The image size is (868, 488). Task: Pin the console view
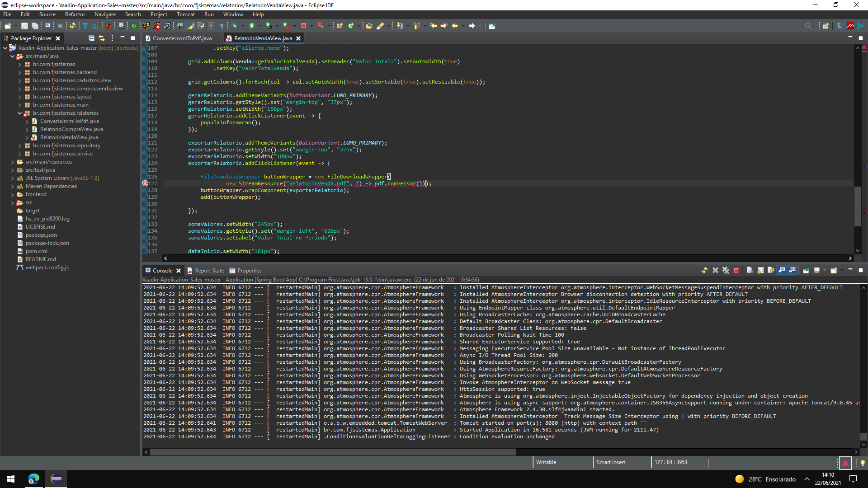tap(806, 270)
